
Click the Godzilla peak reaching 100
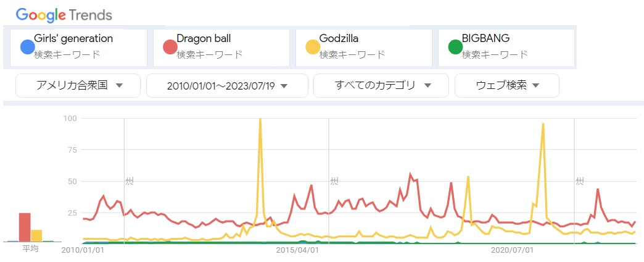(260, 119)
